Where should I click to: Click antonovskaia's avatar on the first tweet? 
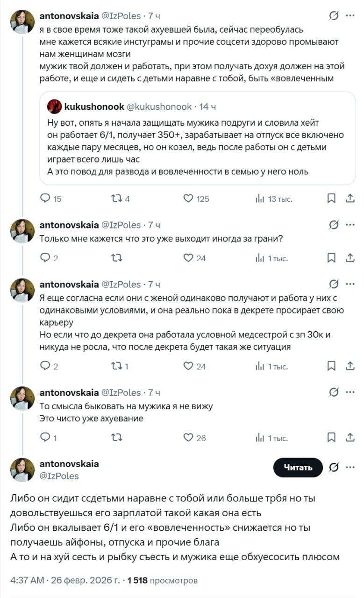coord(22,21)
